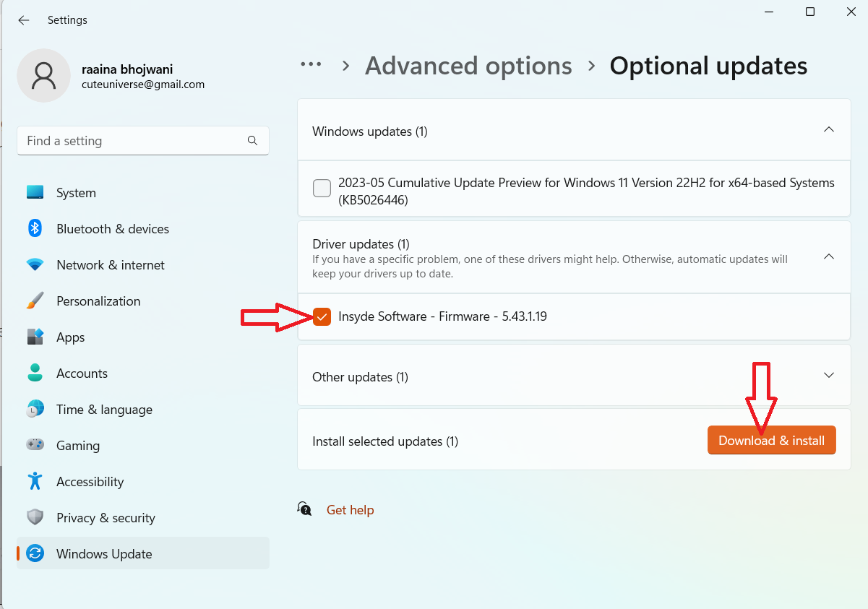Uncheck the Insyde Software Firmware checkbox

click(x=322, y=316)
